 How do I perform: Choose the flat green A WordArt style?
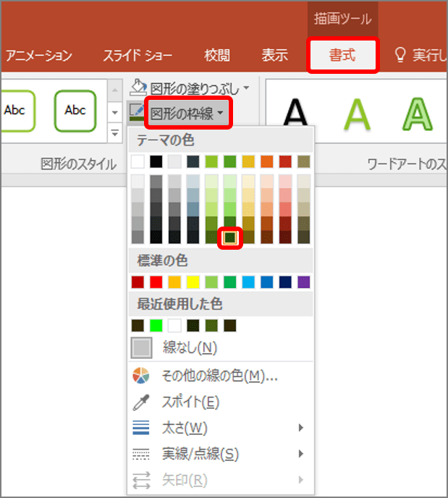coord(358,114)
